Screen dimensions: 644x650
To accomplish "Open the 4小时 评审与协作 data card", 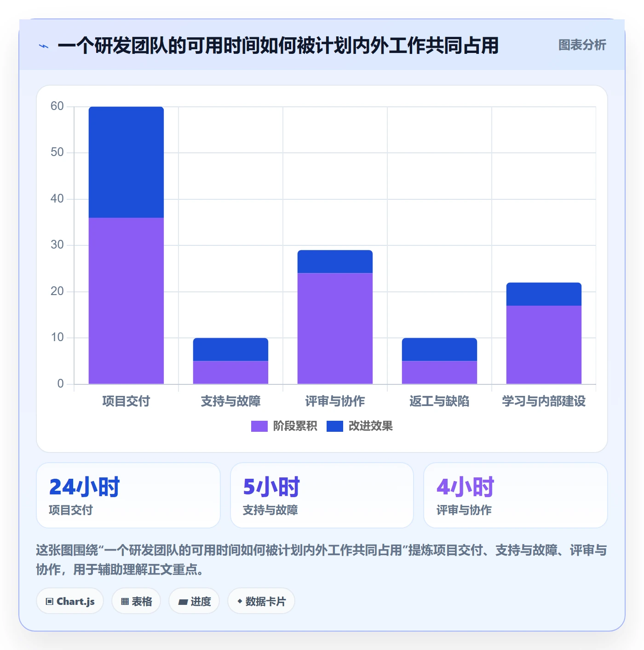I will pos(516,495).
